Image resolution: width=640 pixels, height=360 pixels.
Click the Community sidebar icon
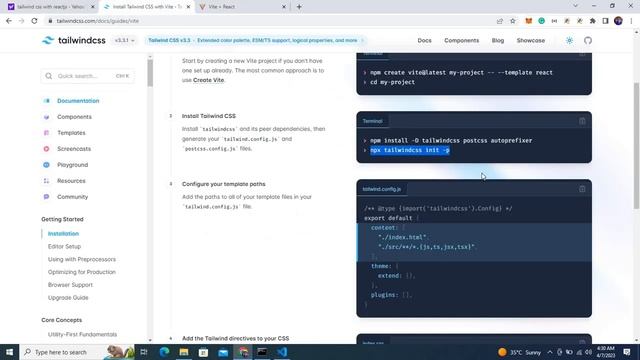click(46, 197)
